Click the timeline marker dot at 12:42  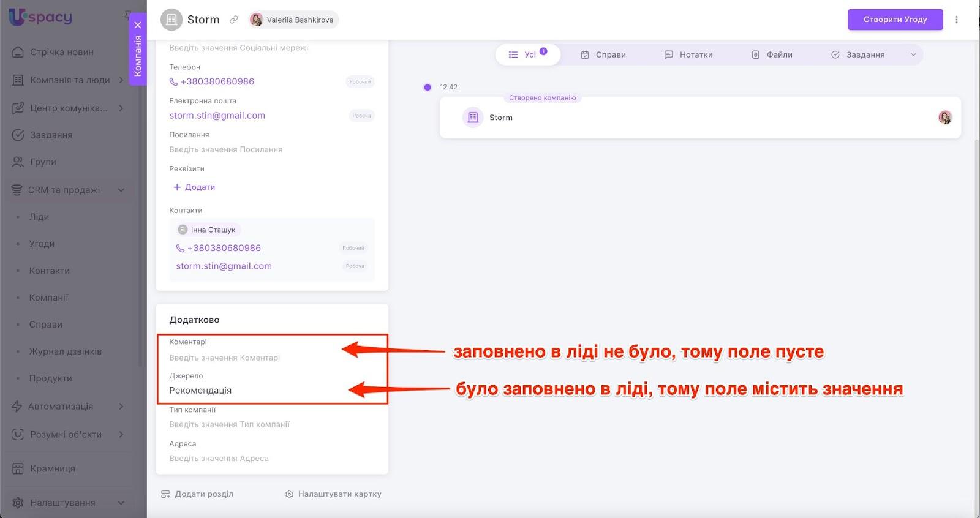(428, 87)
